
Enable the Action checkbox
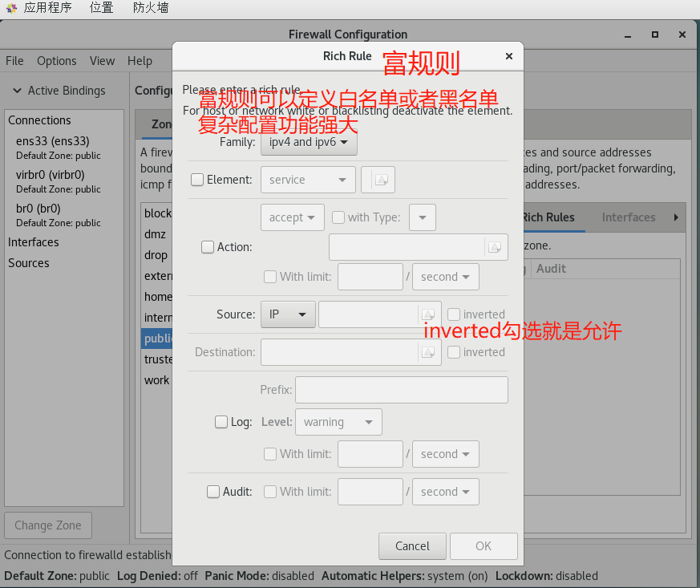click(207, 247)
